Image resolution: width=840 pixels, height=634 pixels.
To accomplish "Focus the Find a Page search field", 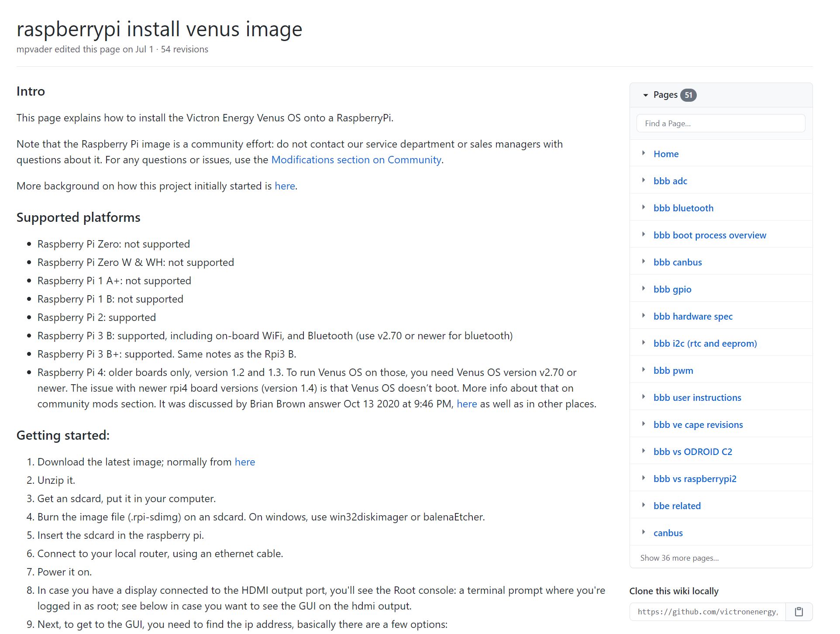I will tap(721, 123).
